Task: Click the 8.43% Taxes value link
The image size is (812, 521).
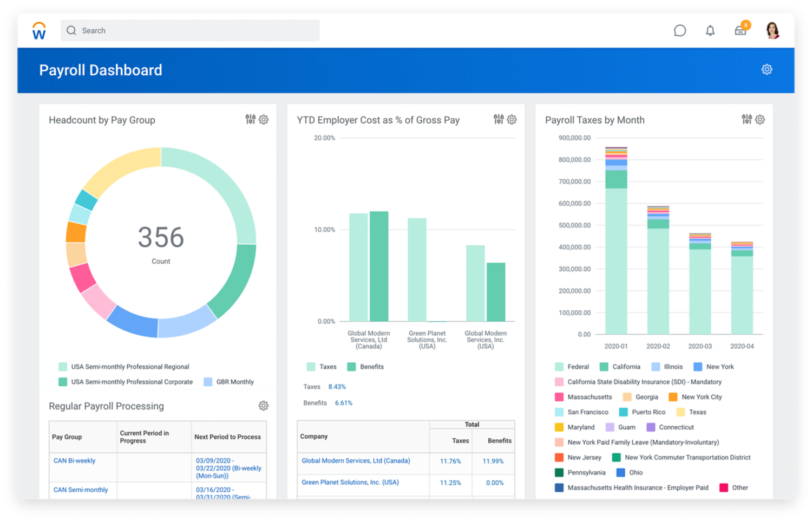Action: 337,387
